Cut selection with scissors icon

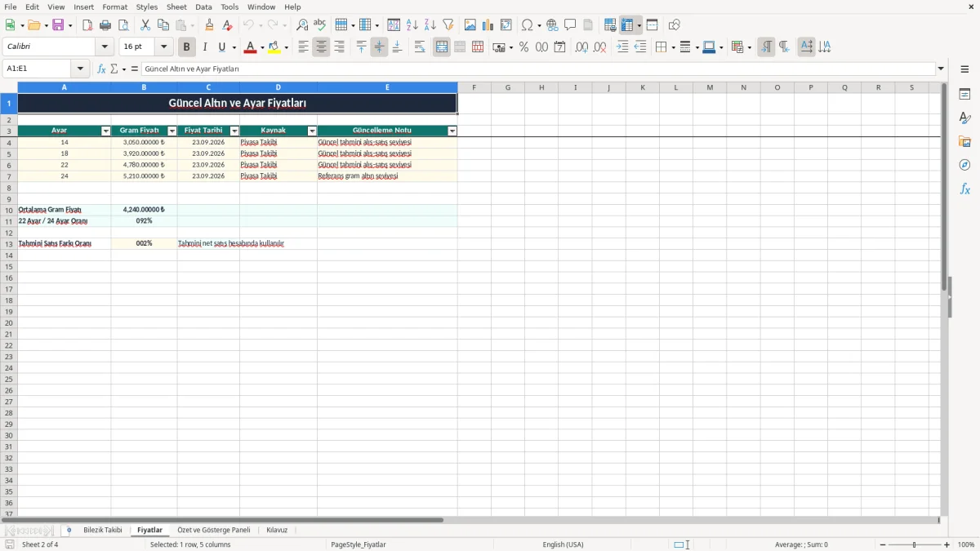tap(145, 25)
